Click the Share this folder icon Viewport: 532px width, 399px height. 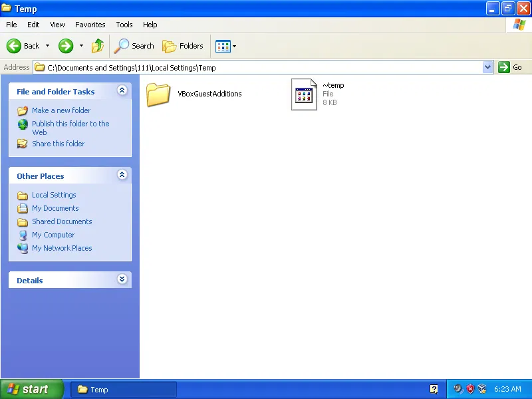tap(23, 144)
